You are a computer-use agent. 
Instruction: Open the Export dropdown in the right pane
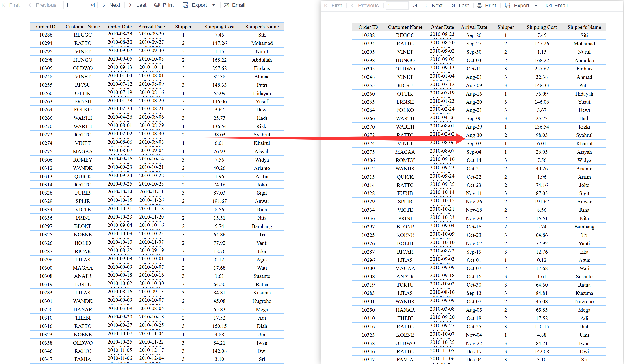coord(536,6)
